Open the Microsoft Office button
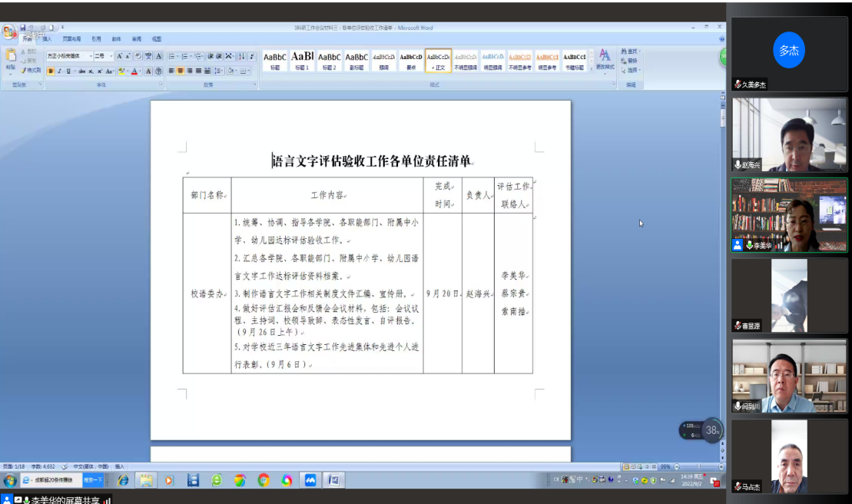The width and height of the screenshot is (852, 504). pos(8,32)
